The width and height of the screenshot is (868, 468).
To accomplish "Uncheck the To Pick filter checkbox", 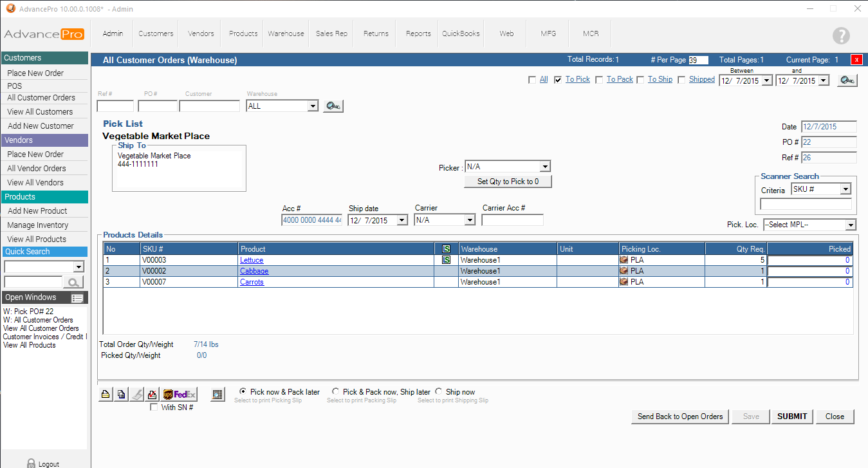I will coord(558,80).
